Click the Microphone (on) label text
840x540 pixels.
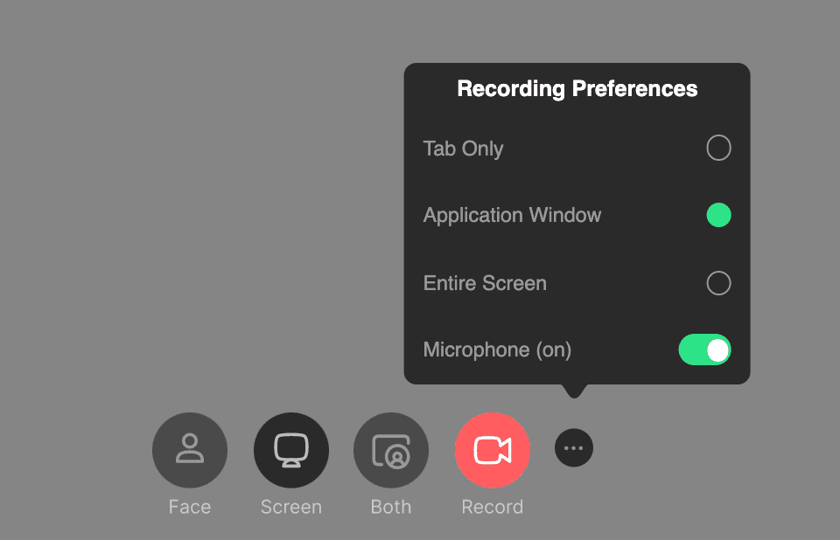[497, 350]
